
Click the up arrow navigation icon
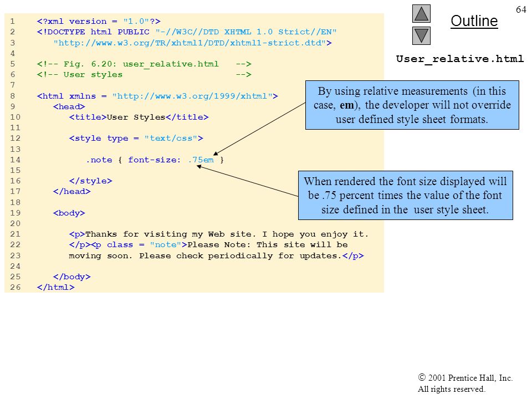click(x=421, y=13)
